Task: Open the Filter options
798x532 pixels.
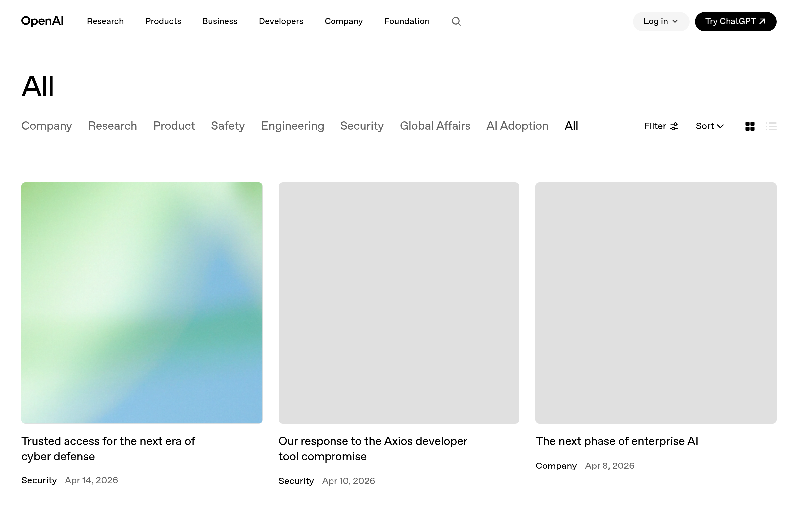Action: [x=661, y=126]
